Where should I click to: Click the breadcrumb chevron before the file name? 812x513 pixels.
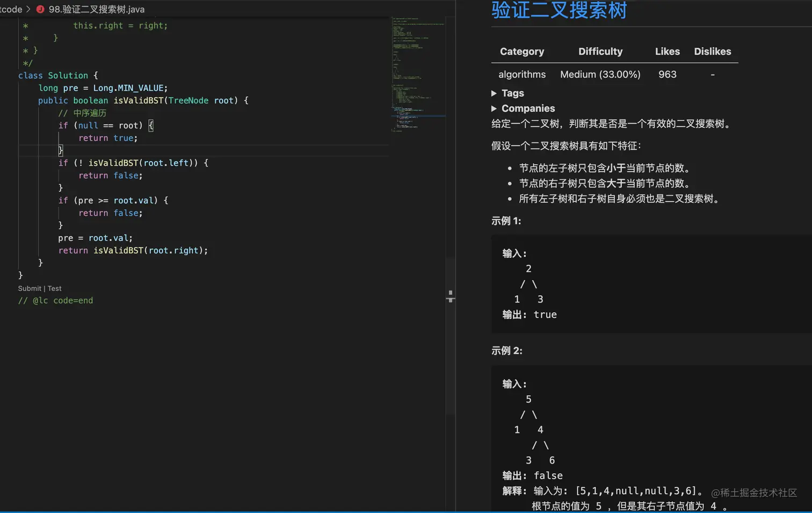point(28,9)
